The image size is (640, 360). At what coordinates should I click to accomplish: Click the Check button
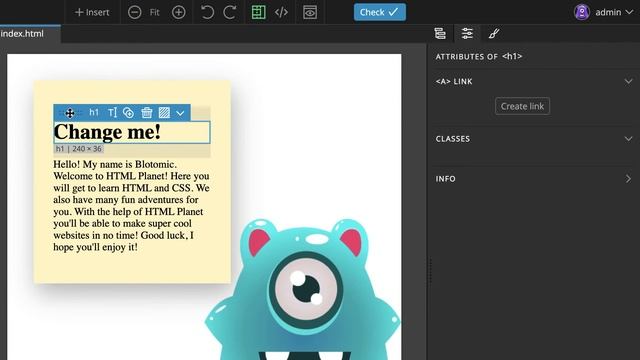(380, 12)
